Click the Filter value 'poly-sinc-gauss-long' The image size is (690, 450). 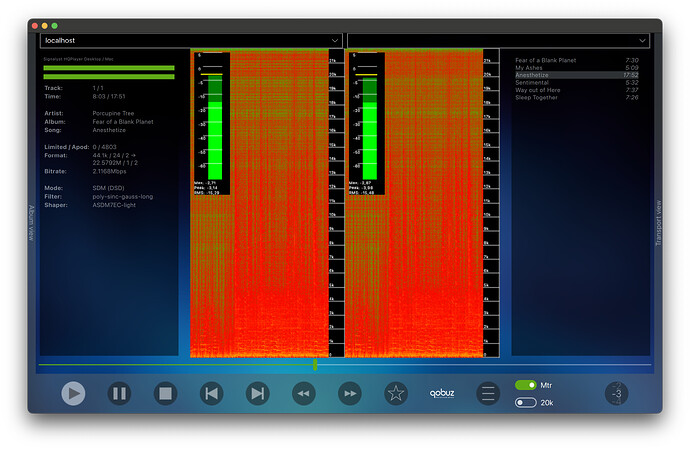click(123, 197)
